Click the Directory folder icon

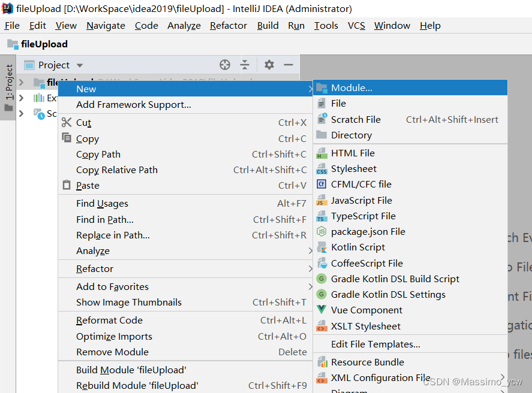click(x=321, y=135)
